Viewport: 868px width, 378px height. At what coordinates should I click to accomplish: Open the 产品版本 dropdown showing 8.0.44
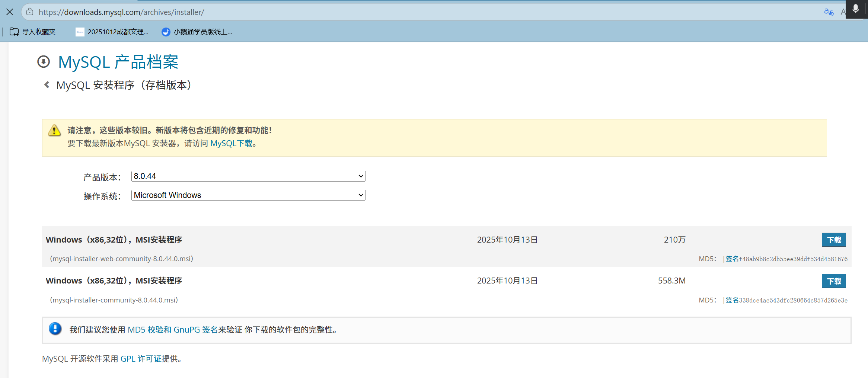(248, 176)
